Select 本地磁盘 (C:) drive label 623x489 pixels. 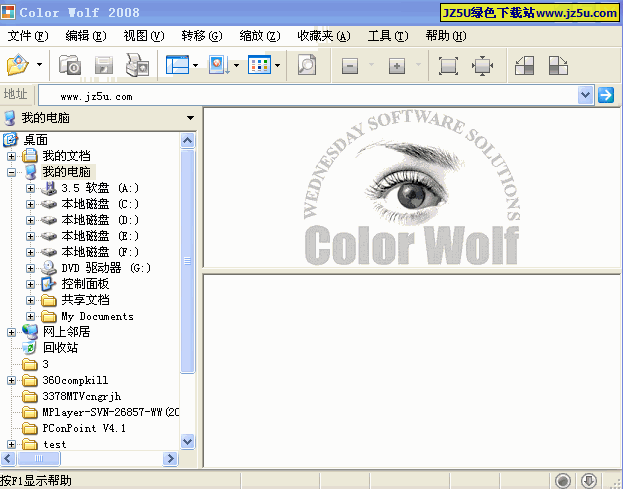coord(100,204)
